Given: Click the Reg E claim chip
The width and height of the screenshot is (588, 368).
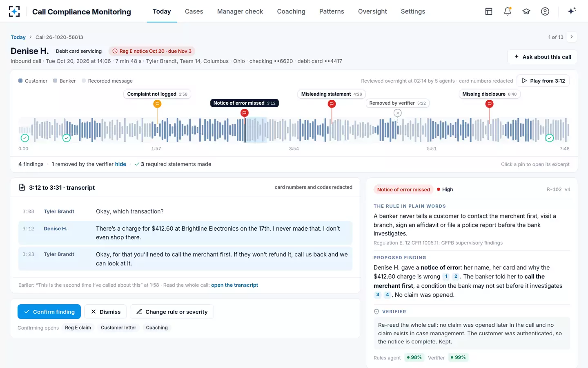Looking at the screenshot, I should click(78, 328).
